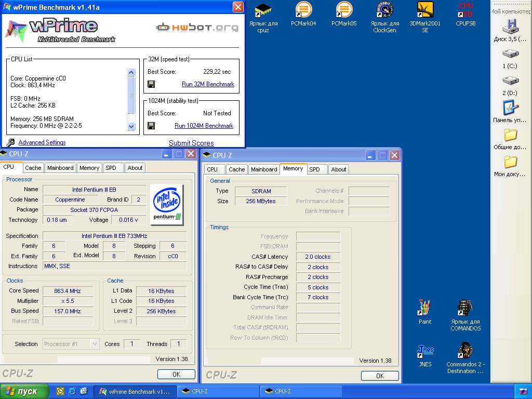This screenshot has height=399, width=532.
Task: Switch to Mainboard tab in right CPU-Z
Action: pyautogui.click(x=264, y=169)
